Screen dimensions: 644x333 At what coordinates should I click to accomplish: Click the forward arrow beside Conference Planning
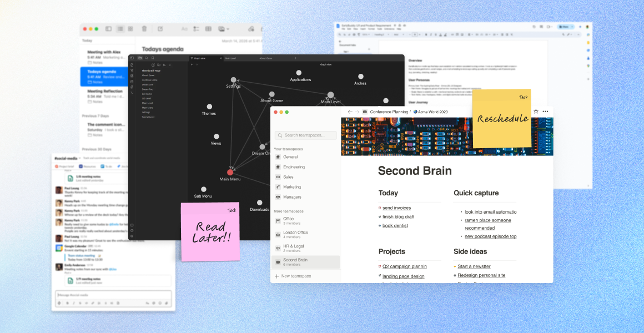click(357, 112)
